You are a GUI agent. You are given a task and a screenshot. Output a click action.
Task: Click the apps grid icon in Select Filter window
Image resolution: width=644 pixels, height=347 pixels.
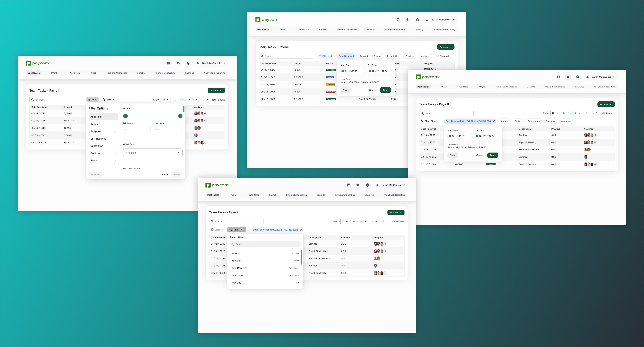[348, 185]
